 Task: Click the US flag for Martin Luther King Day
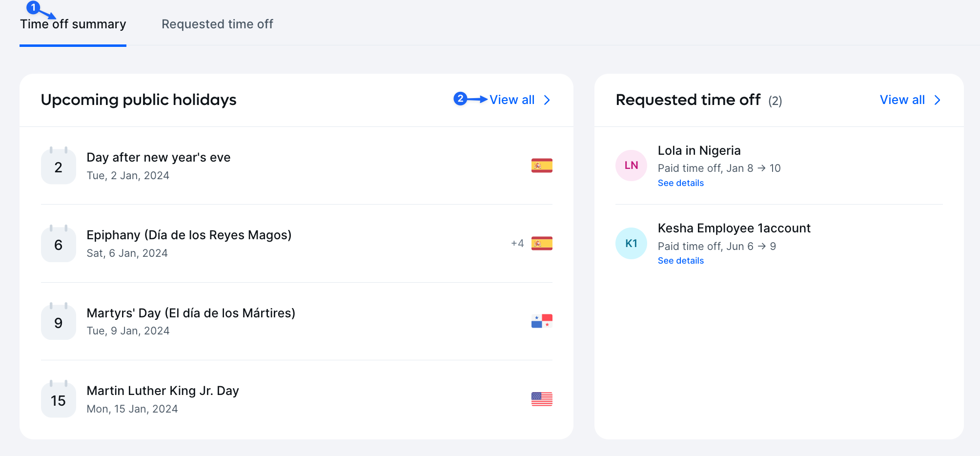point(542,399)
